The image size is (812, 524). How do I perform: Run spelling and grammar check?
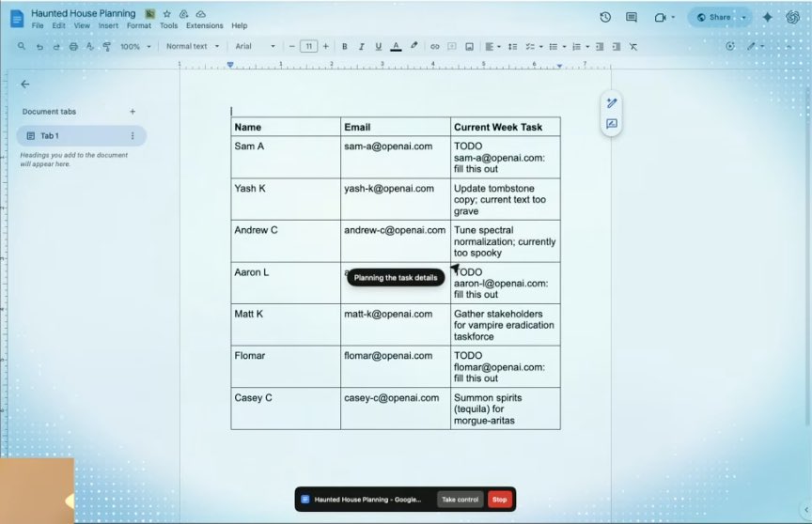[x=90, y=47]
